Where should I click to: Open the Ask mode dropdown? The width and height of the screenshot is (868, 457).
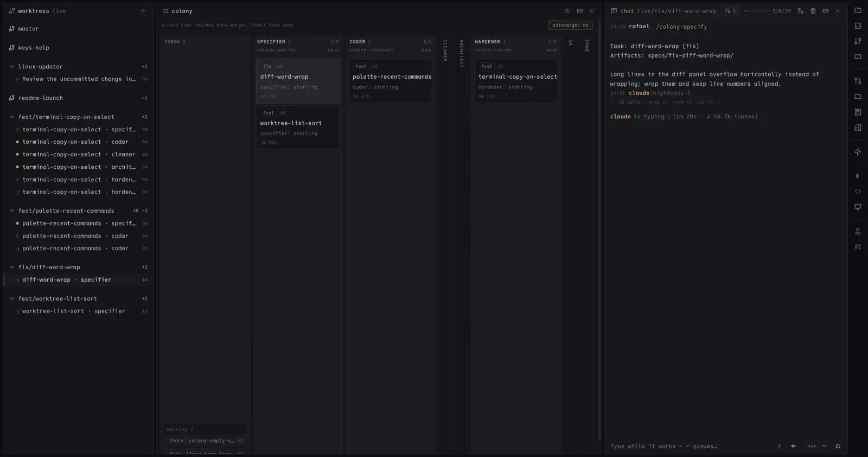[817, 446]
